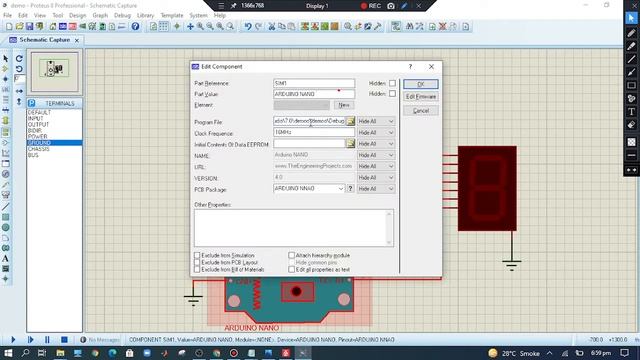Click the rotate anticlockwise icon

tap(19, 69)
